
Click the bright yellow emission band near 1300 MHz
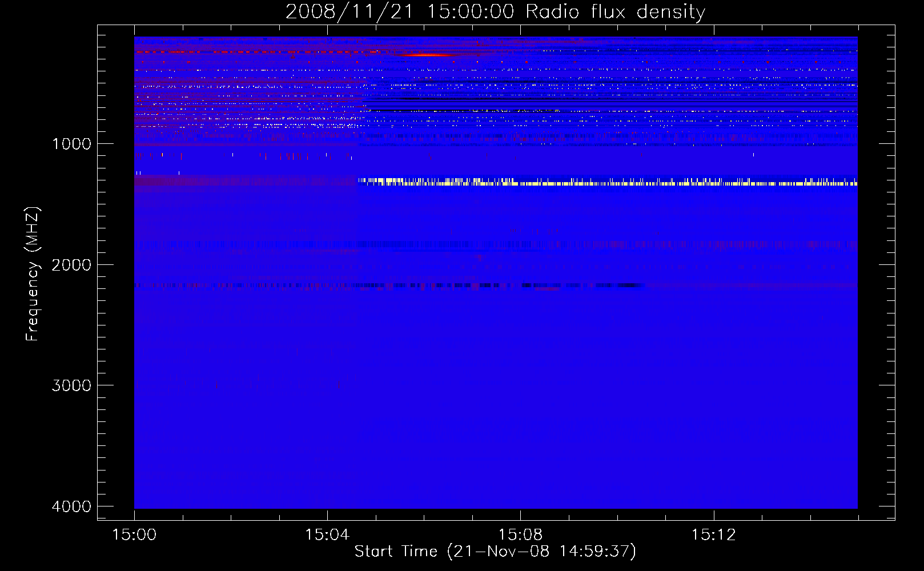pos(608,182)
